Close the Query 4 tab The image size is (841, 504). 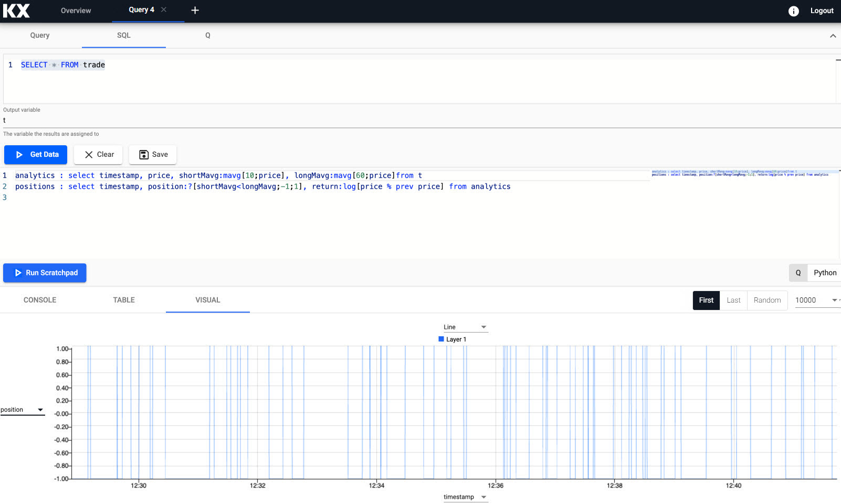point(164,10)
